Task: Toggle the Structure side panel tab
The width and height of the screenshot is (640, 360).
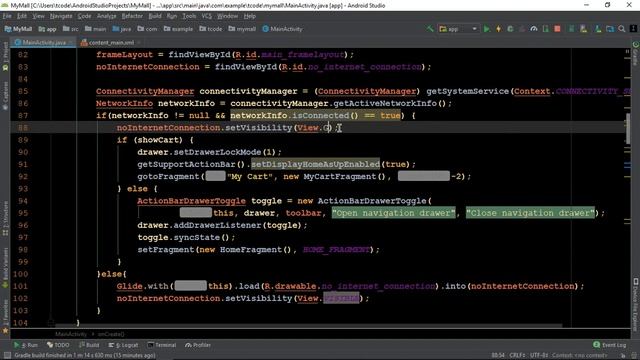Action: [5, 218]
